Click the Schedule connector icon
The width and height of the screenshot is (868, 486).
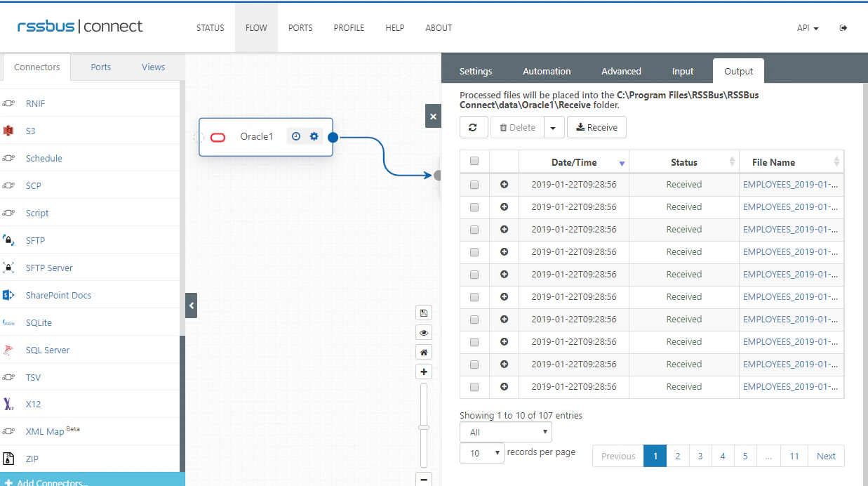8,158
